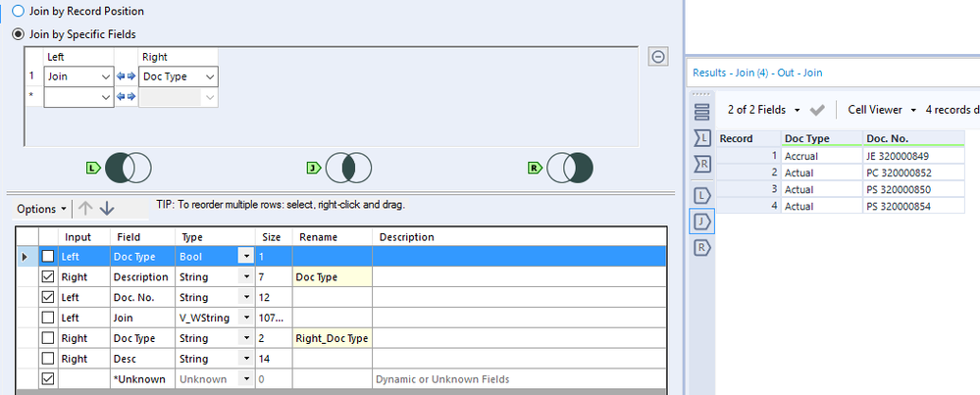
Task: Edit the Rename cell containing Doc Type
Action: pyautogui.click(x=333, y=276)
